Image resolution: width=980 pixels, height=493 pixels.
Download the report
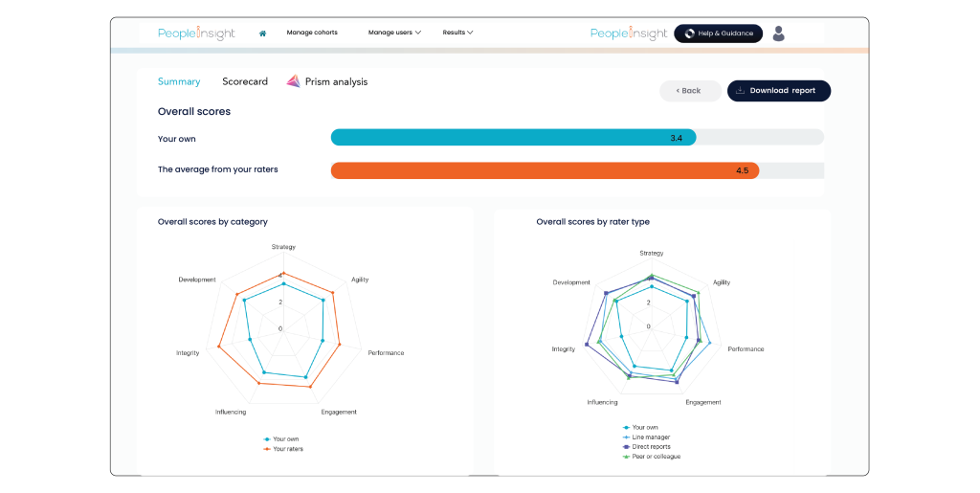coord(779,91)
